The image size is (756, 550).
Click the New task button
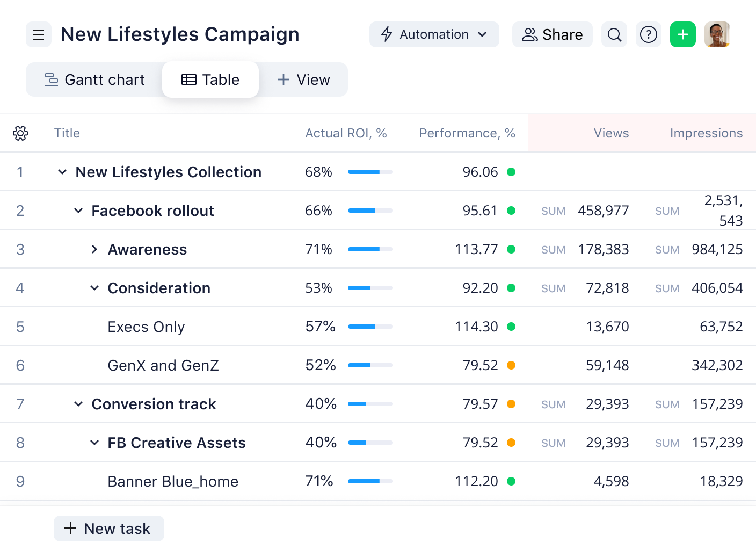108,529
